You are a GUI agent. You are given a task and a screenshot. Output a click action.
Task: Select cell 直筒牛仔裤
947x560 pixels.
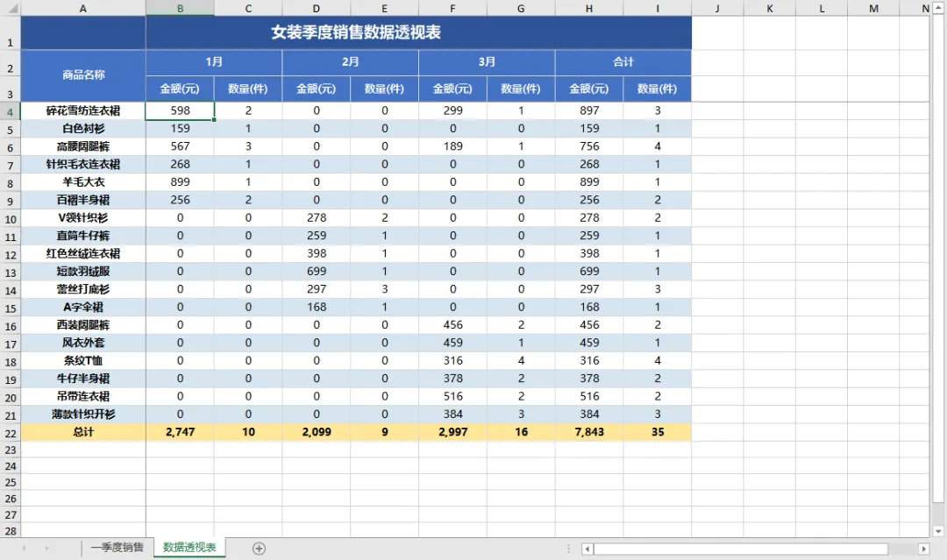[x=83, y=236]
